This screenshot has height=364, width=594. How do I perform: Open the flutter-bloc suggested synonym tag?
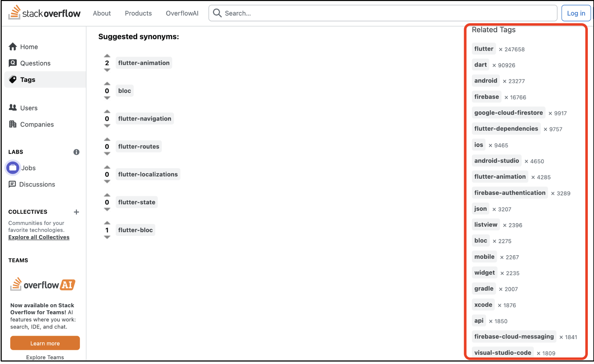pos(135,230)
